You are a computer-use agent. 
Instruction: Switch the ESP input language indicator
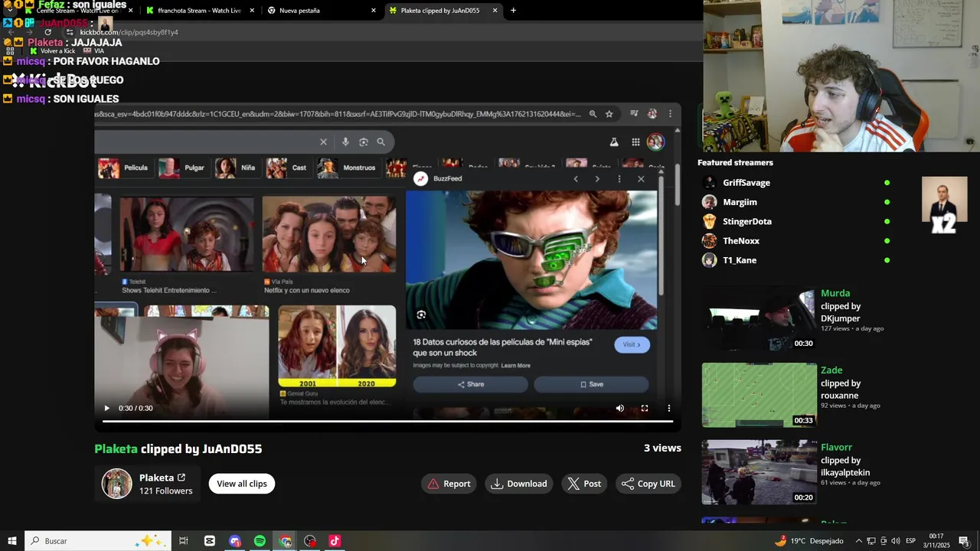point(910,541)
